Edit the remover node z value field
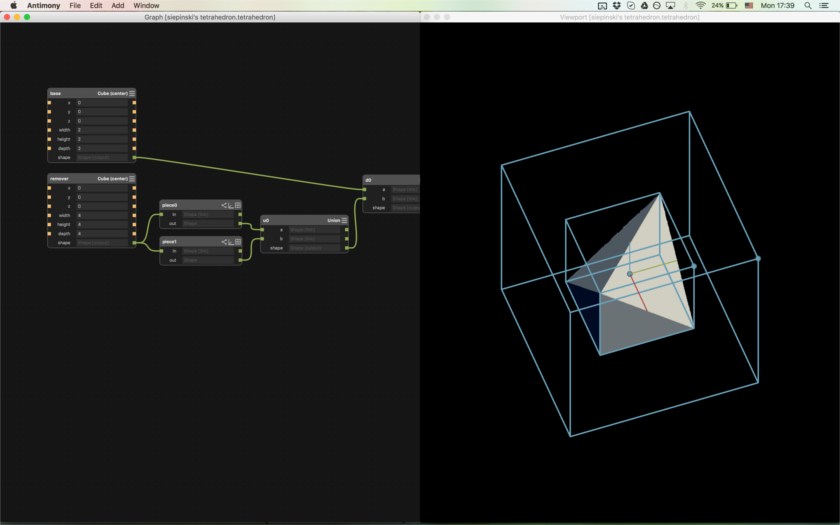 102,206
